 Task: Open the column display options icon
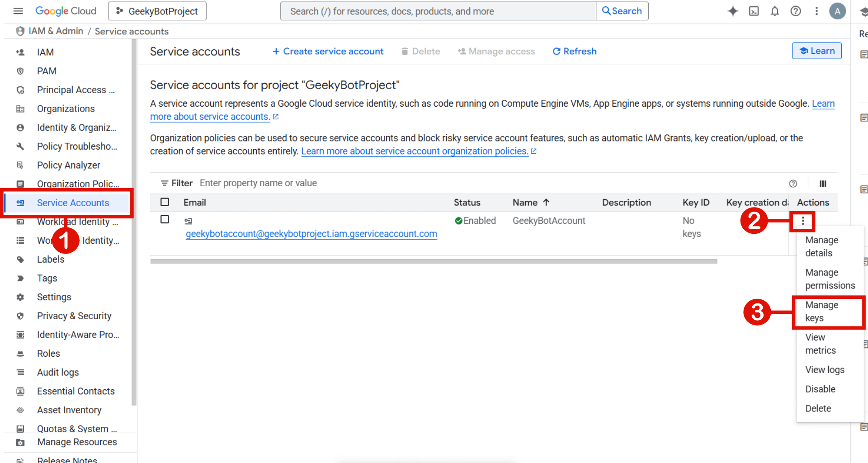click(823, 184)
